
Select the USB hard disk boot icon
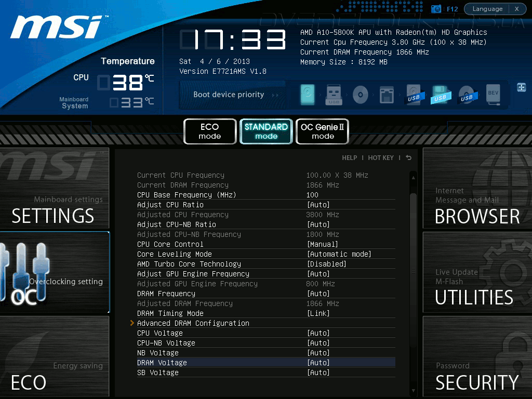pyautogui.click(x=414, y=95)
